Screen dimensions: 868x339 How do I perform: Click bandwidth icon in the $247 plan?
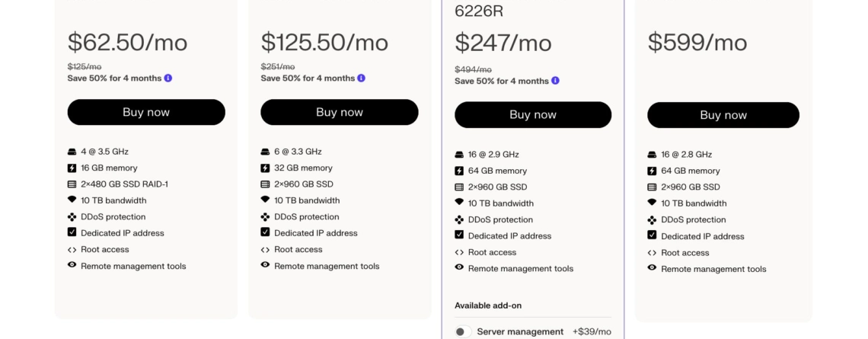(459, 203)
